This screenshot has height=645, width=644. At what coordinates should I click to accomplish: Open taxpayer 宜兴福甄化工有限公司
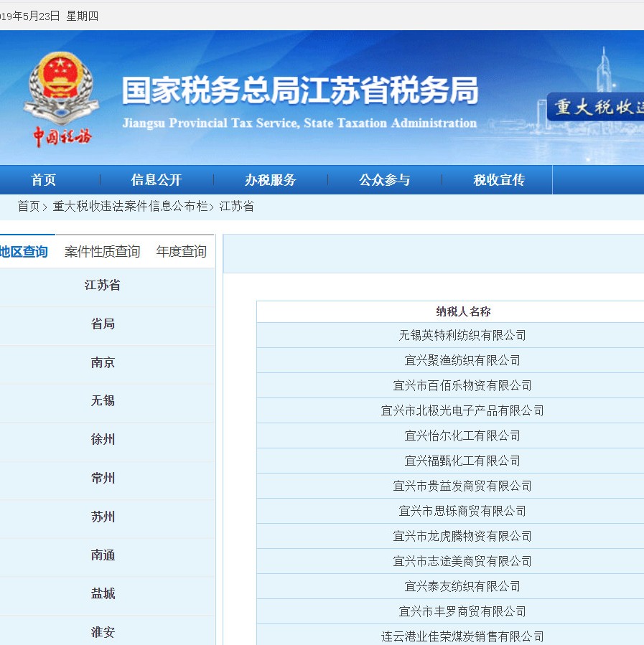[x=462, y=461]
